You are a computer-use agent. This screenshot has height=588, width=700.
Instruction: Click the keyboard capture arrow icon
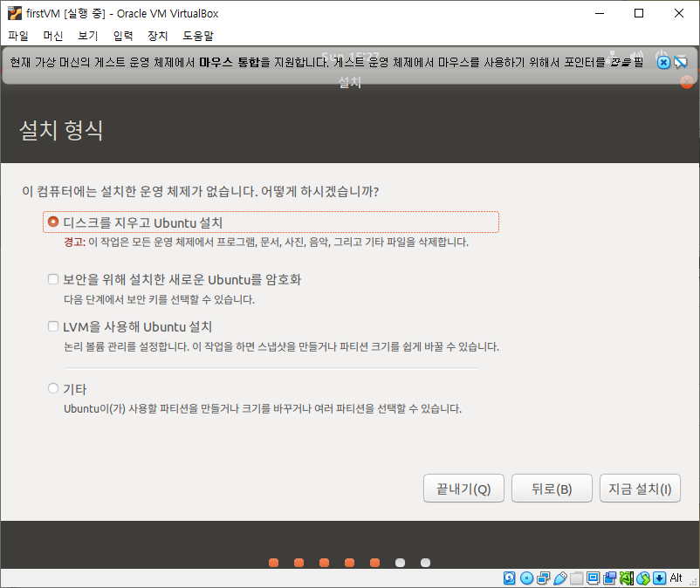pos(659,578)
